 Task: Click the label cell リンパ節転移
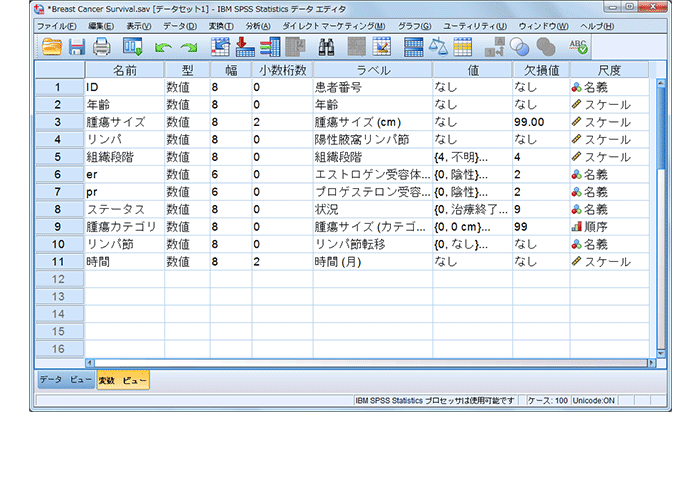[x=373, y=244]
